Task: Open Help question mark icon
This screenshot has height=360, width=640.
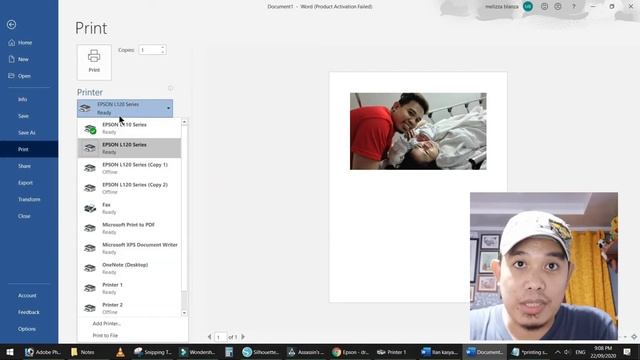Action: (x=573, y=7)
